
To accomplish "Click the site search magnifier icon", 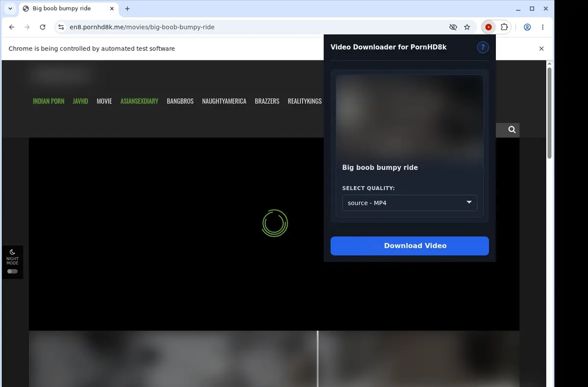I will point(512,130).
